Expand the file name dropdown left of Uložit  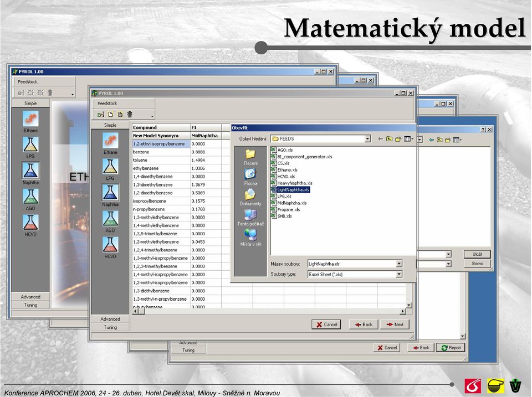pos(448,254)
